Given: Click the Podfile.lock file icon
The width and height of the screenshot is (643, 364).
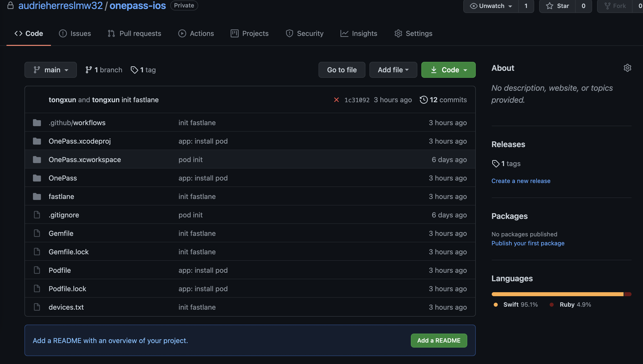Looking at the screenshot, I should click(x=37, y=289).
